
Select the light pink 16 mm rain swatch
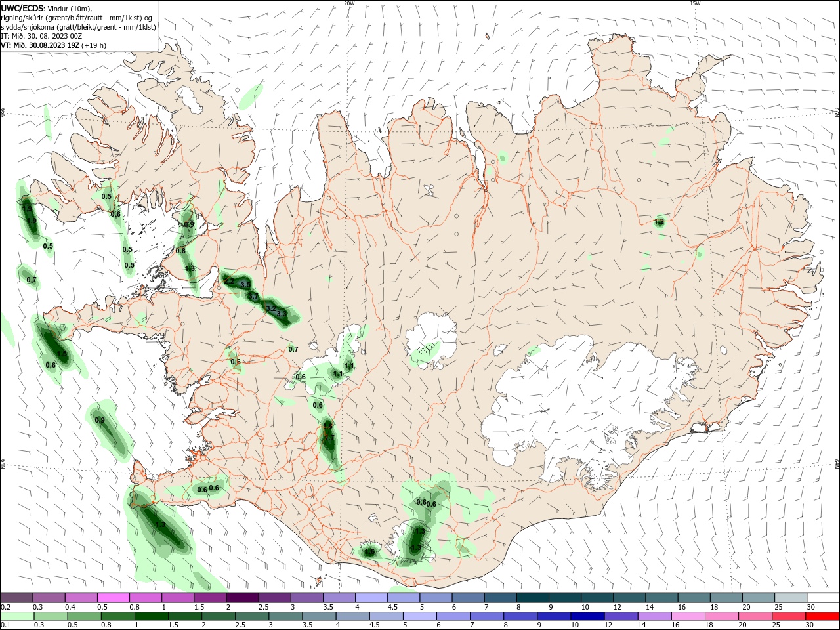(689, 616)
